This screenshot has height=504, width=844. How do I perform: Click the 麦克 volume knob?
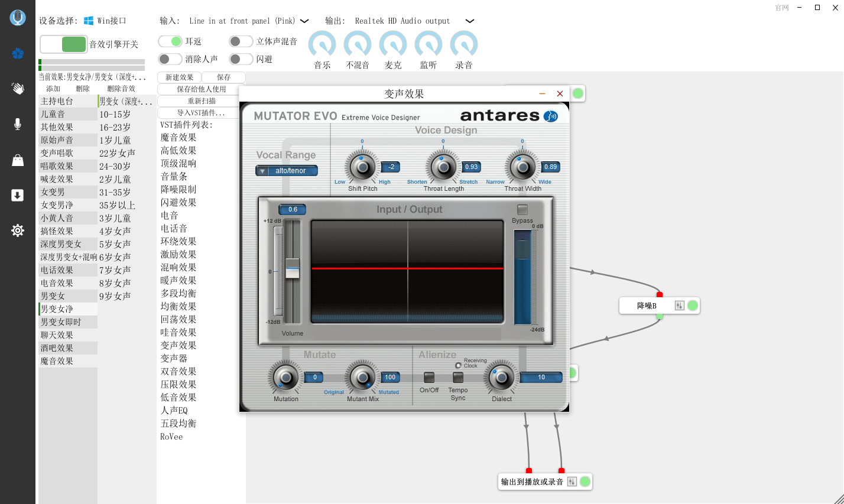tap(393, 44)
